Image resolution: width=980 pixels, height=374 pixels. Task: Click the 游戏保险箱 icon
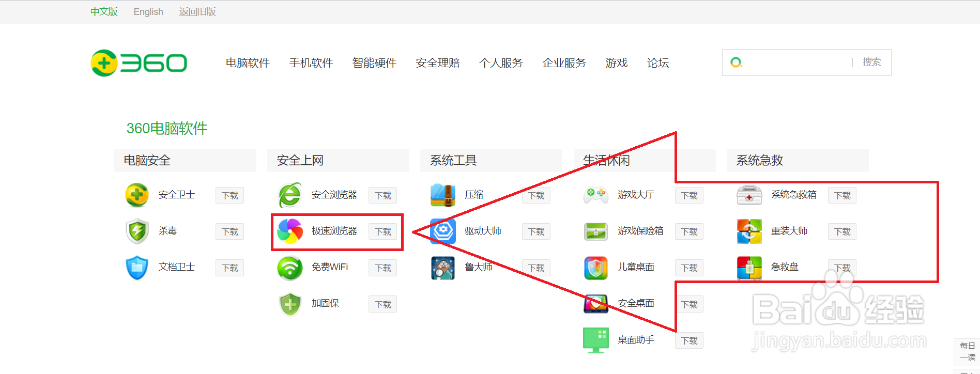tap(596, 231)
